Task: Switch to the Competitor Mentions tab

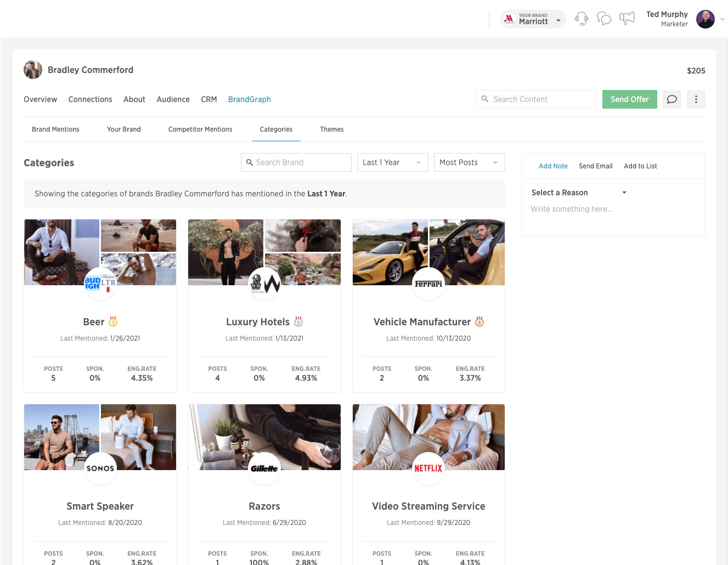Action: [200, 129]
